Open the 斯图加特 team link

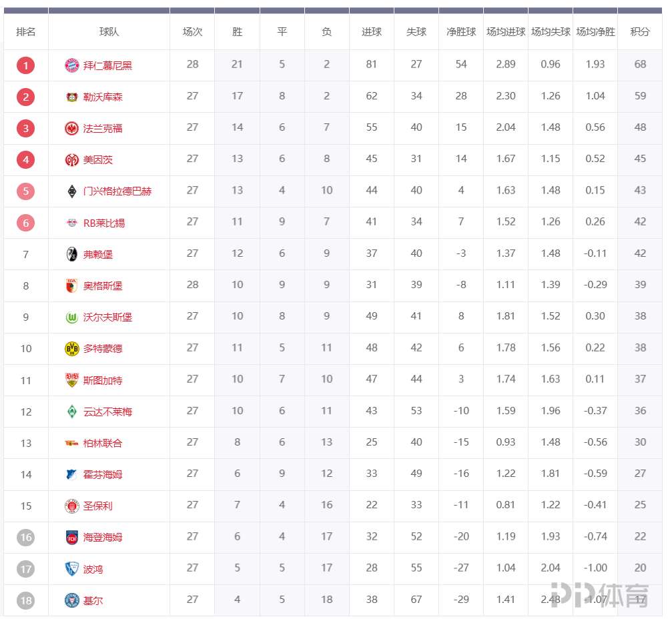[103, 380]
